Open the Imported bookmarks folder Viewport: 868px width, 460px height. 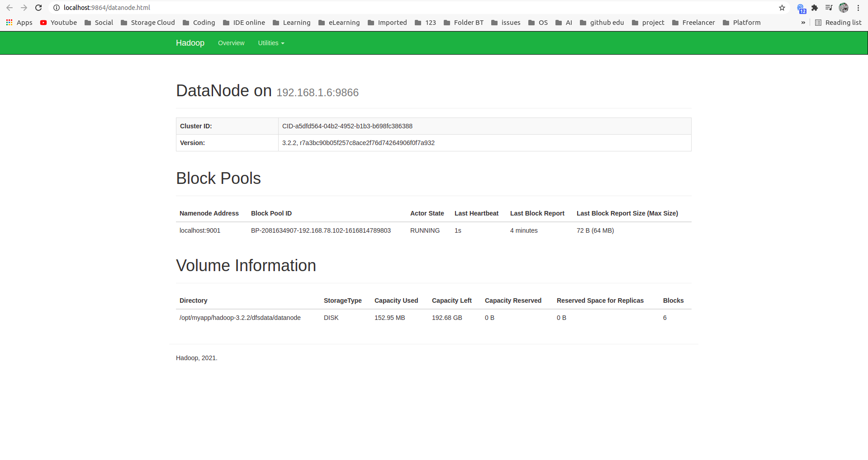coord(387,23)
